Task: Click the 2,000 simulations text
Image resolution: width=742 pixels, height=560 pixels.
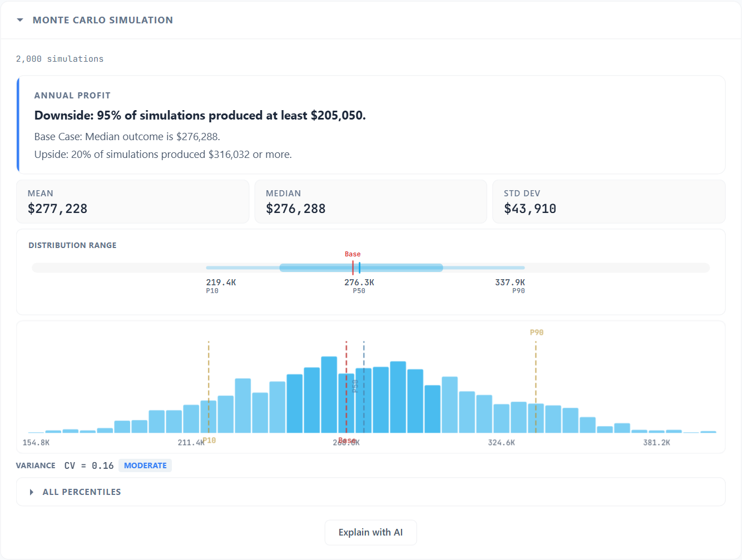Action: (60, 59)
